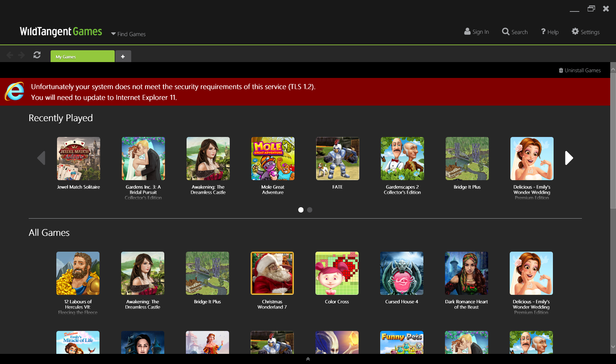Viewport: 616px width, 364px height.
Task: Click the Christmas Wonderland 7 title text
Action: 272,304
